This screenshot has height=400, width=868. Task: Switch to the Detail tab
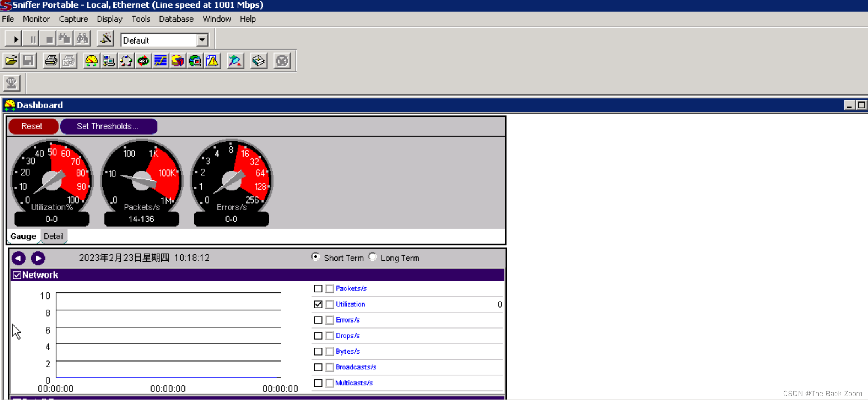(54, 236)
